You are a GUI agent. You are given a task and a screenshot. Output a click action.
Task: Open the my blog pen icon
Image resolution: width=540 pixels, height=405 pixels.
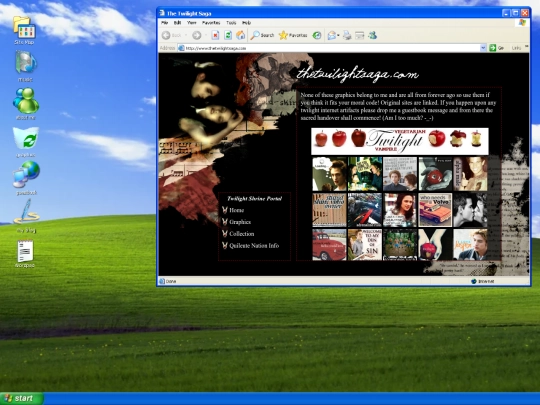[x=26, y=216]
